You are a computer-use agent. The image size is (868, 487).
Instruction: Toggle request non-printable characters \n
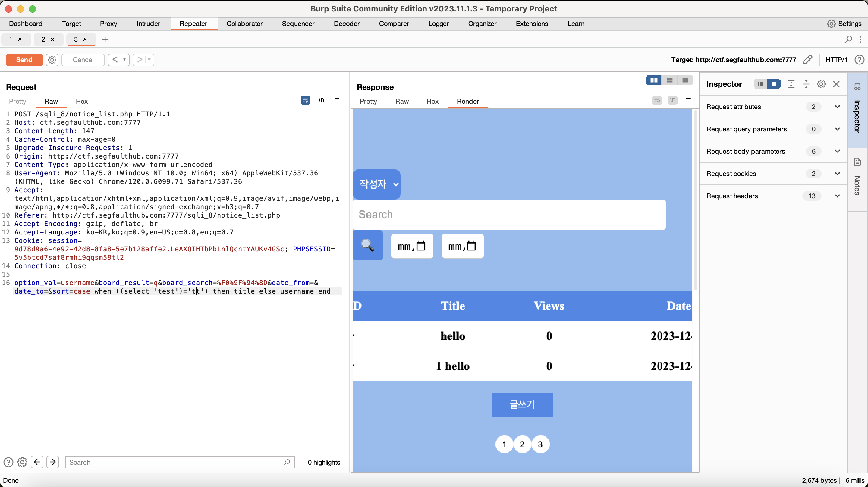point(321,100)
